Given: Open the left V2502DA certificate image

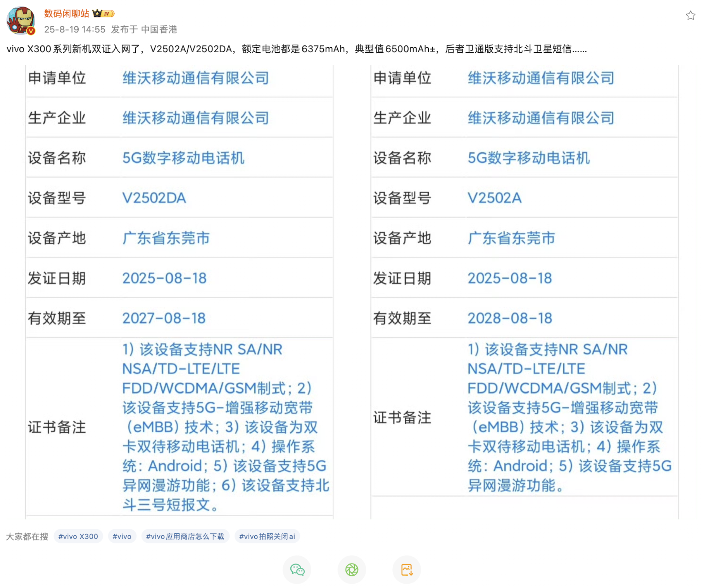Looking at the screenshot, I should [x=179, y=292].
